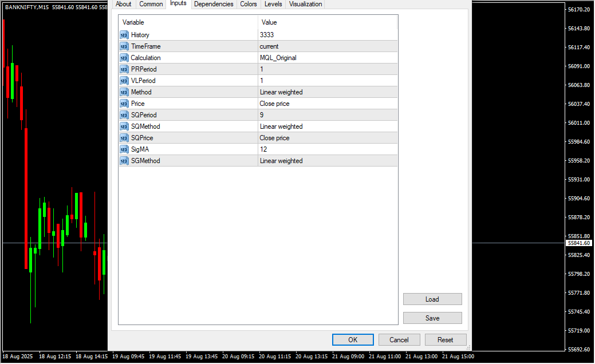The width and height of the screenshot is (595, 364).
Task: Click the VLPeriod row icon
Action: click(124, 81)
